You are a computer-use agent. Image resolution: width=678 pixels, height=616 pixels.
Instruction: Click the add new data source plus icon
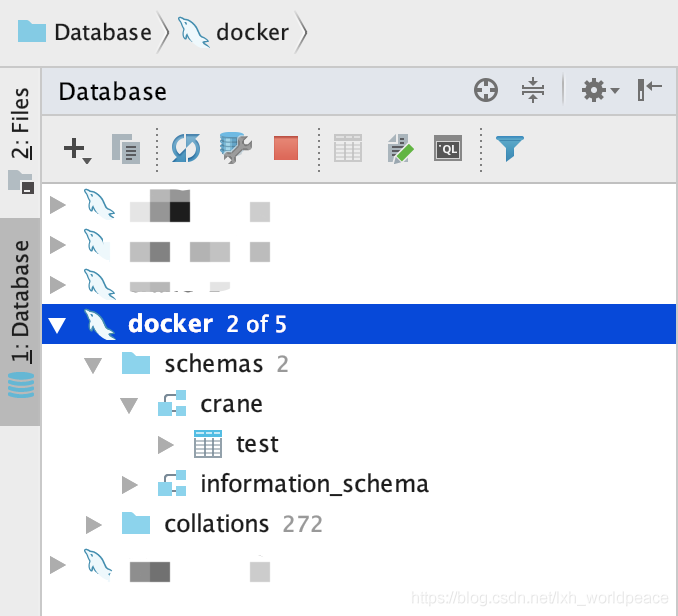77,150
